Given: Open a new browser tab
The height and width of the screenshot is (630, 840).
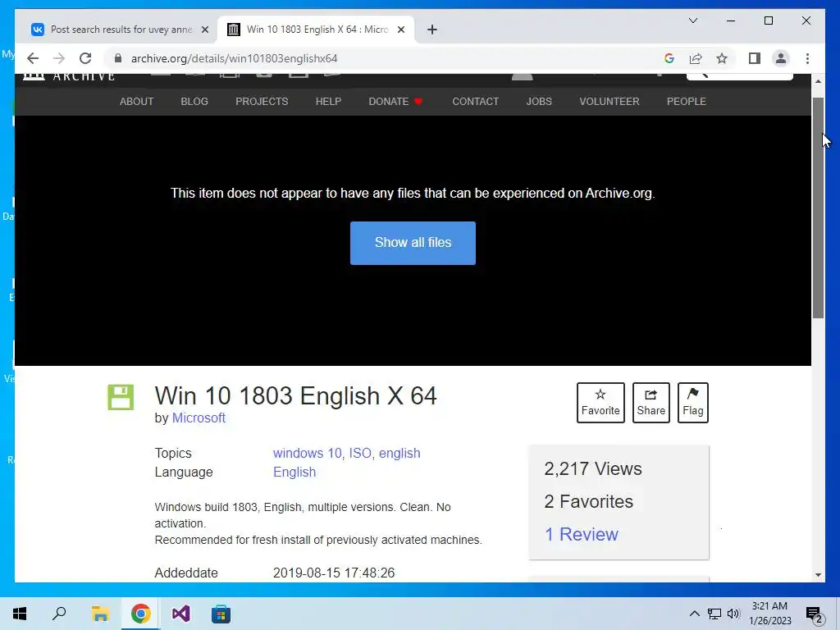Looking at the screenshot, I should (x=432, y=30).
